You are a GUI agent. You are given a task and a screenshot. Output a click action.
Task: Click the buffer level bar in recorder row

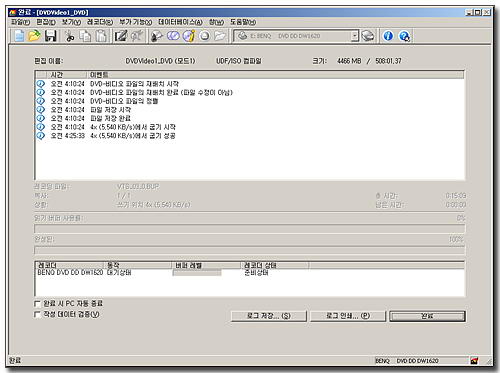pyautogui.click(x=197, y=273)
